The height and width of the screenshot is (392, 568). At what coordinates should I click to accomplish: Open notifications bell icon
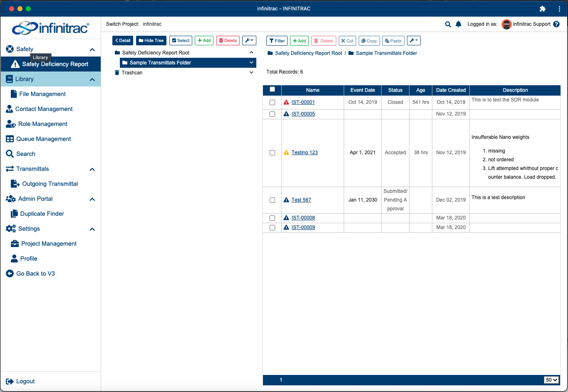coord(459,24)
